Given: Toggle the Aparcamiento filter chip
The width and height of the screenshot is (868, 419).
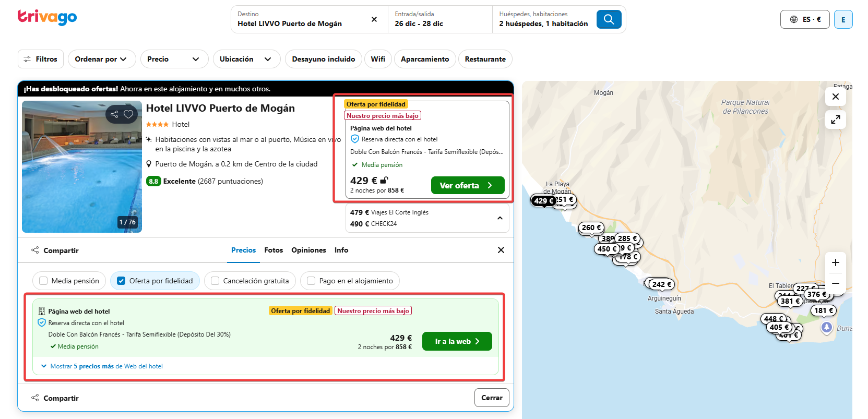Looking at the screenshot, I should point(425,59).
